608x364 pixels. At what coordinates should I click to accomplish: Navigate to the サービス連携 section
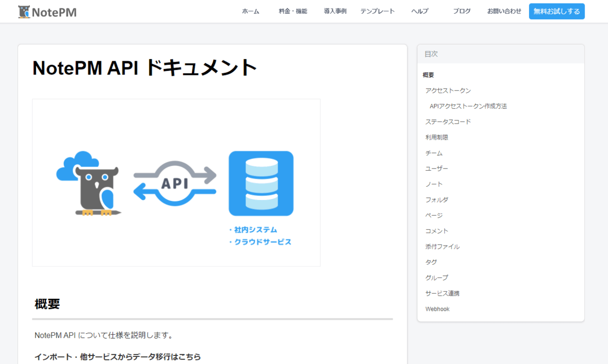442,293
